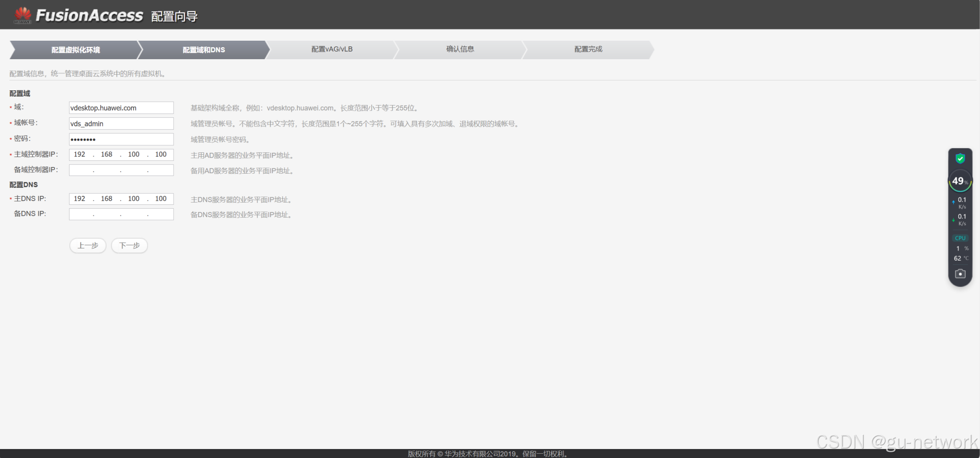This screenshot has height=458, width=980.
Task: Open the 确认信息 wizard step
Action: [x=460, y=49]
